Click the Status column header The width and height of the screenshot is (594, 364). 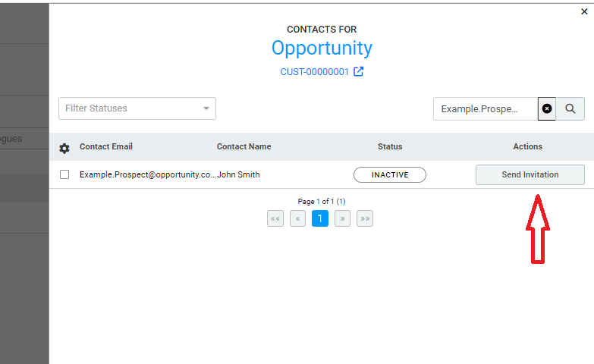coord(390,146)
